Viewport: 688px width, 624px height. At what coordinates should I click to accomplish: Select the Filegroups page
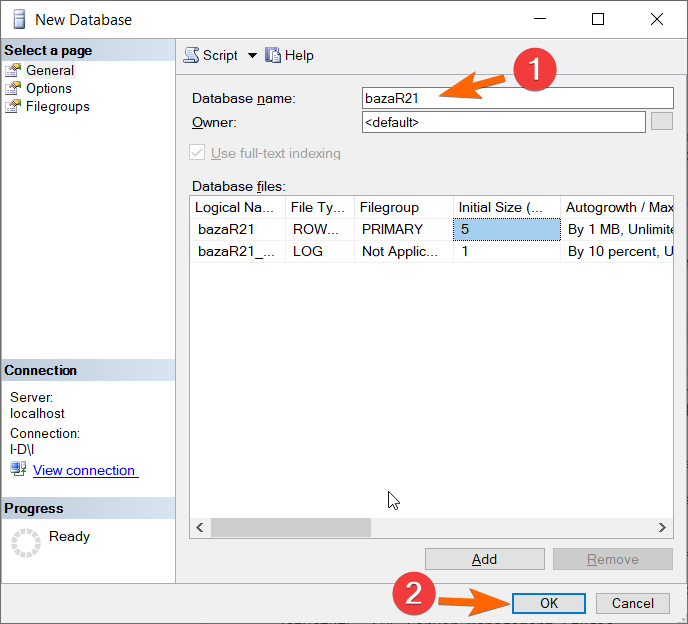(x=57, y=106)
